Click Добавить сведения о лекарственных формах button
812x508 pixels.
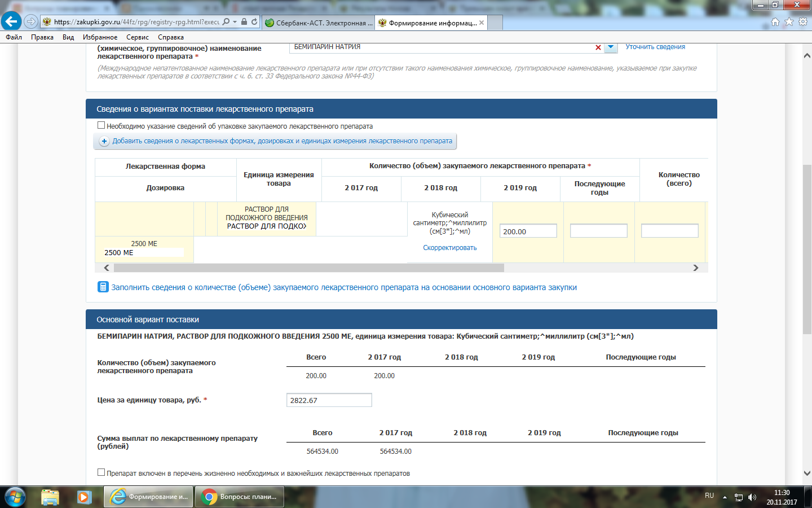coord(275,141)
